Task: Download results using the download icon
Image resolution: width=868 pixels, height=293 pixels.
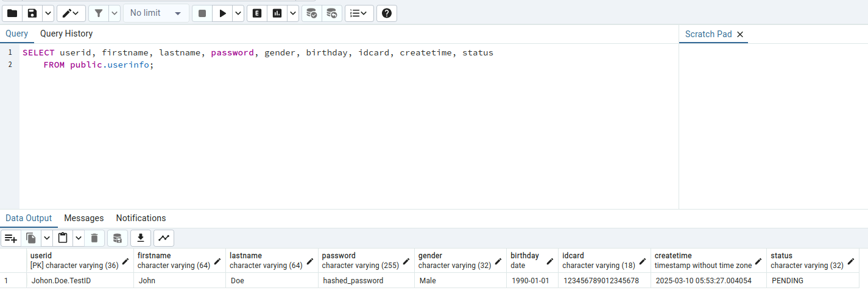Action: click(141, 238)
